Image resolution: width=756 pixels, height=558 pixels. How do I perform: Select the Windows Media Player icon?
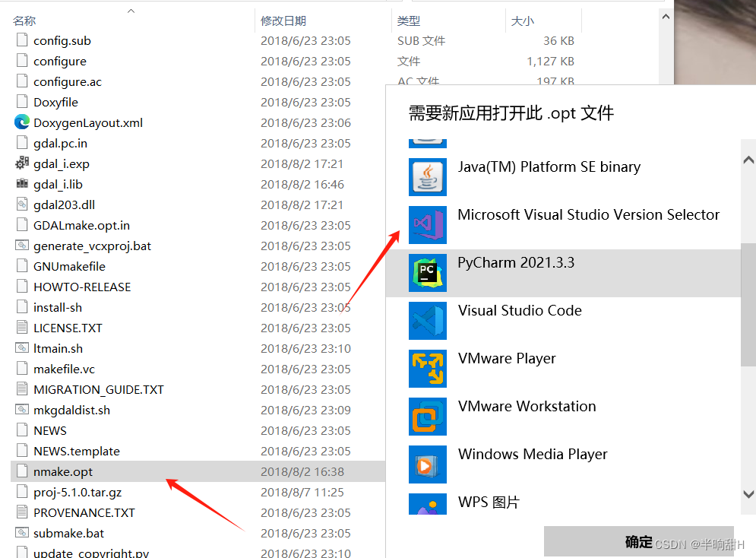pos(428,464)
